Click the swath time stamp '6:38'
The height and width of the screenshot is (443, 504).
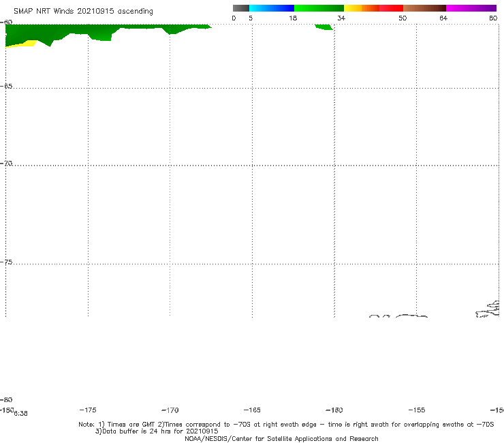pyautogui.click(x=21, y=414)
